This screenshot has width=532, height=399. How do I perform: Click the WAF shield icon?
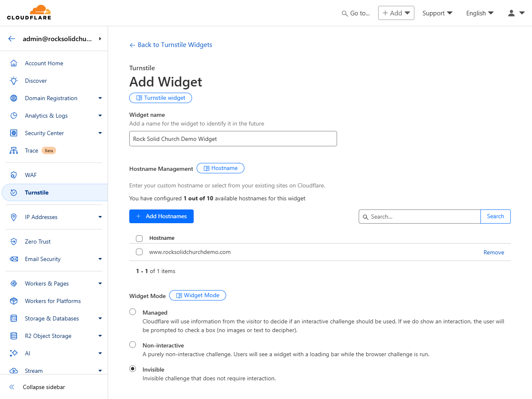point(14,175)
